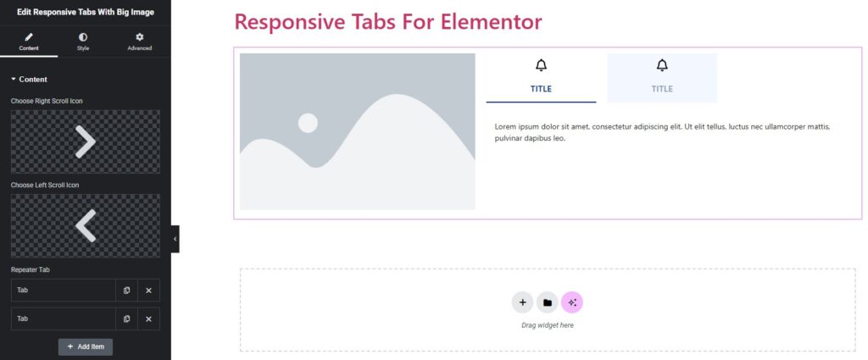Click bell icon on second tab

pos(662,65)
